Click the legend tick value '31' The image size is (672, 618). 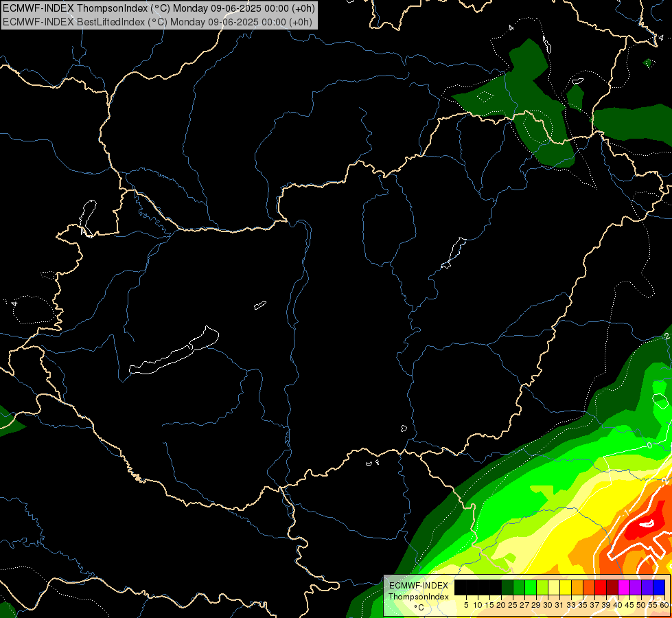[559, 605]
